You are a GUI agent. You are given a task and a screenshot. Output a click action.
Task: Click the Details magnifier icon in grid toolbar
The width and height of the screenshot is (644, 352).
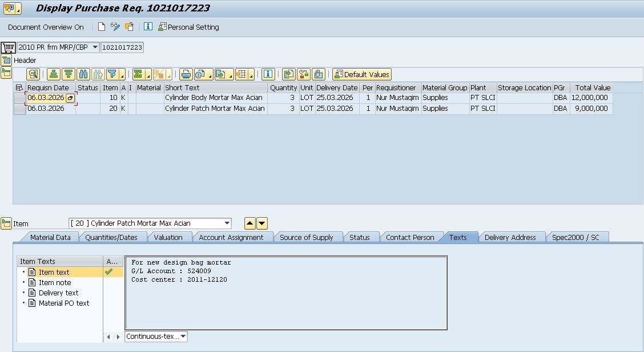33,74
